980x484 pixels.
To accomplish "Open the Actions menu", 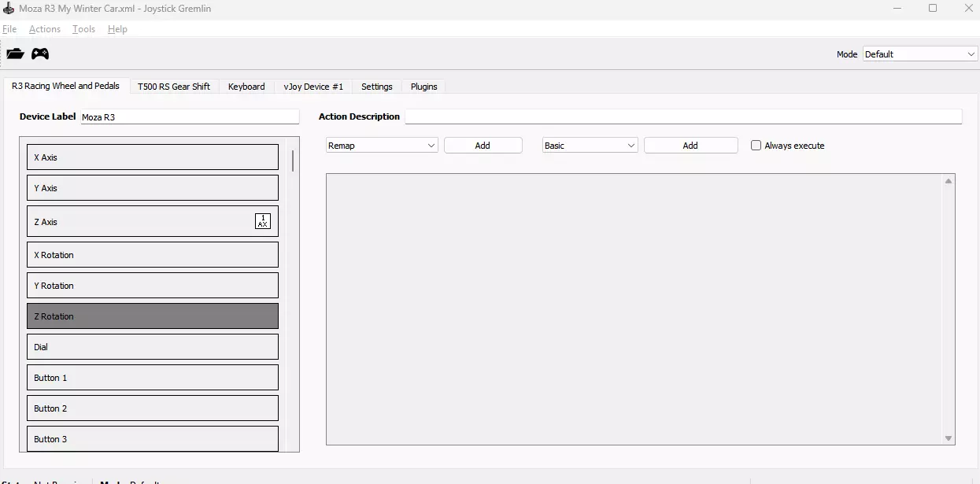I will click(45, 29).
